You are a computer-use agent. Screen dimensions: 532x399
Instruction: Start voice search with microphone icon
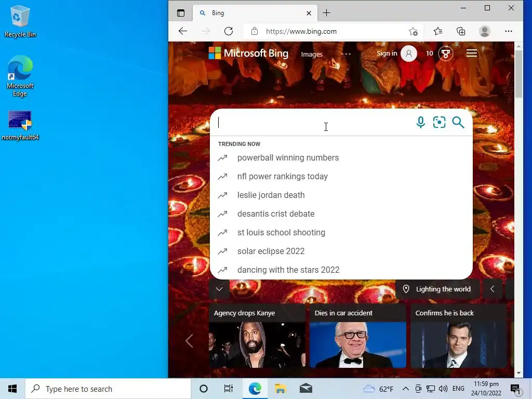tap(421, 122)
